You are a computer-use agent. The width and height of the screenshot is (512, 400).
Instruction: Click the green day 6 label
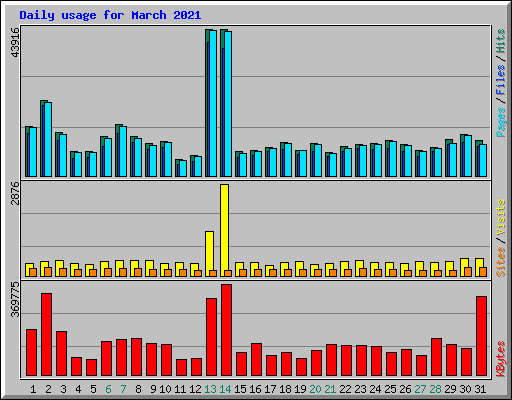point(108,389)
